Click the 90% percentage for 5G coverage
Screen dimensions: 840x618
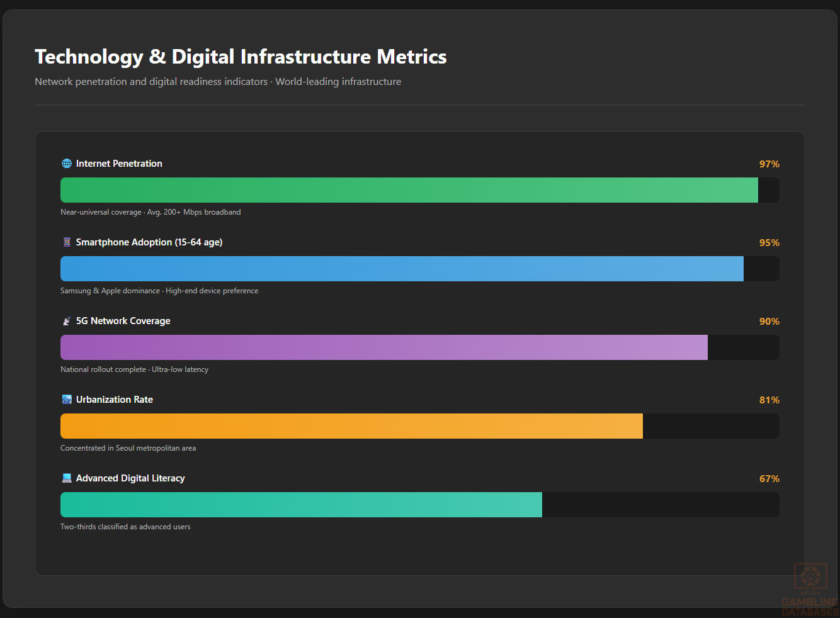coord(769,322)
